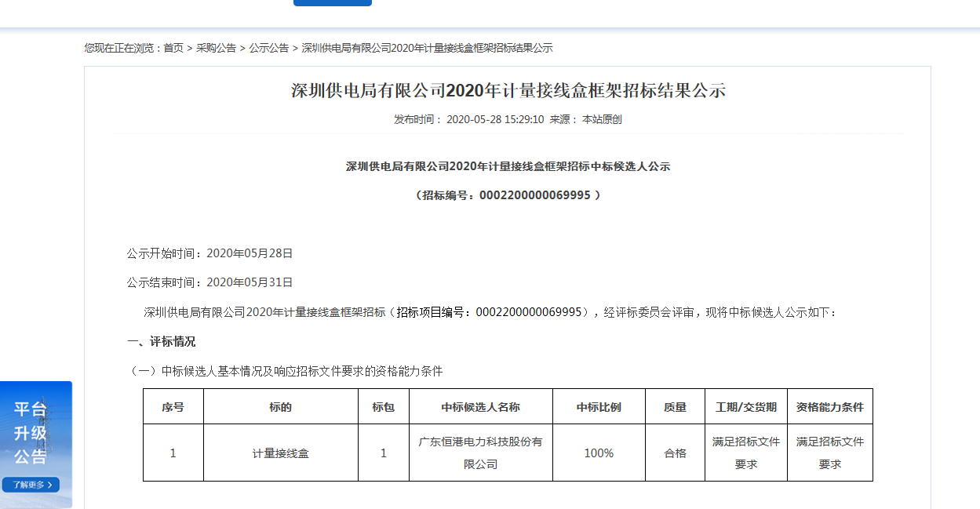Viewport: 980px width, 509px height.
Task: Open 采购公告 breadcrumb link
Action: (216, 48)
